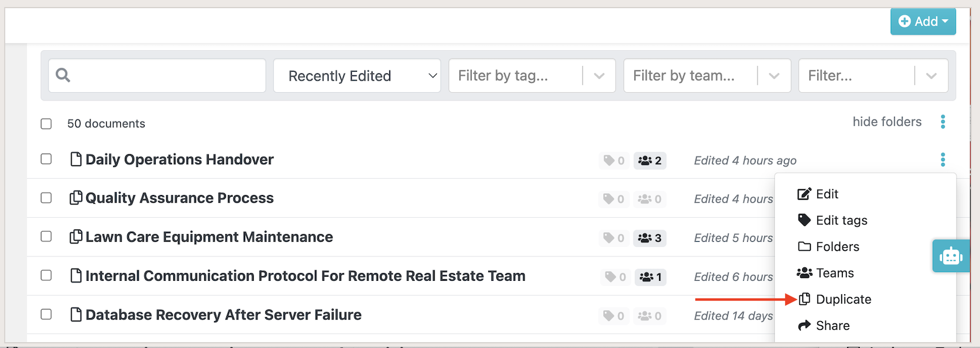This screenshot has width=980, height=348.
Task: Focus the document search field
Action: pyautogui.click(x=157, y=75)
